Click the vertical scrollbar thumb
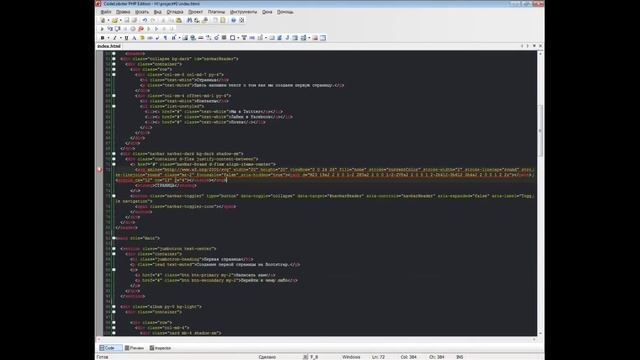The width and height of the screenshot is (640, 360). [540, 131]
